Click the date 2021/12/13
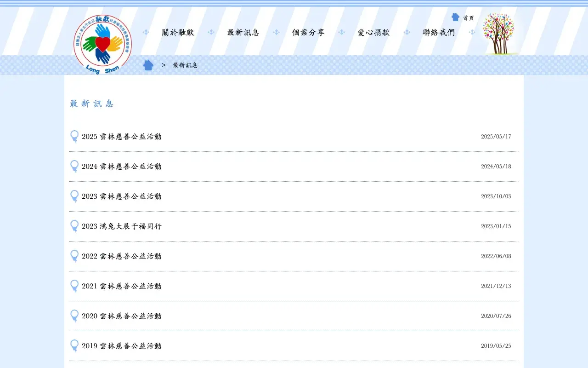 pos(496,286)
